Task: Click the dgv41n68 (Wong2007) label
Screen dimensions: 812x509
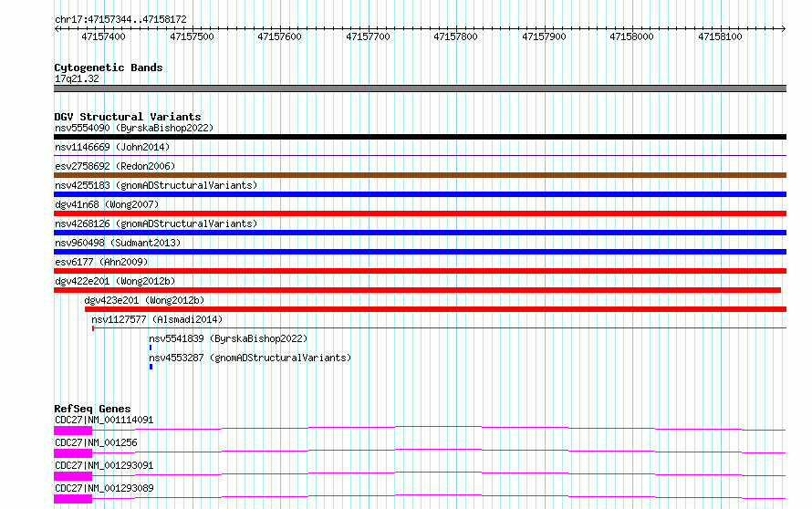Action: click(x=107, y=204)
